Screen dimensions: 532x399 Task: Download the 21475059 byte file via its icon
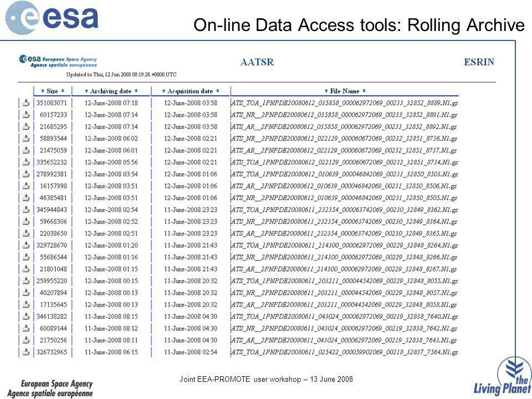coord(26,150)
